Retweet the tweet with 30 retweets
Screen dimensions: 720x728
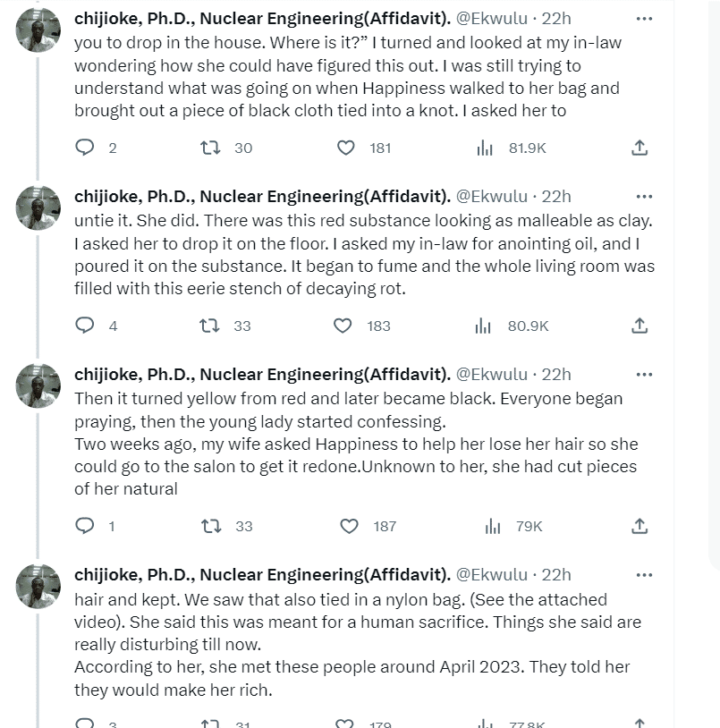[211, 148]
